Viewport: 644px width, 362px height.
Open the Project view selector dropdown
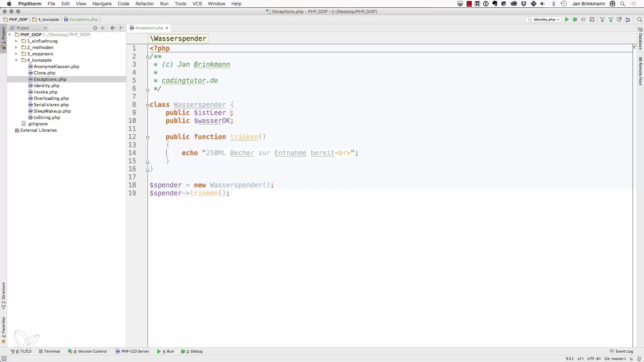coord(29,28)
